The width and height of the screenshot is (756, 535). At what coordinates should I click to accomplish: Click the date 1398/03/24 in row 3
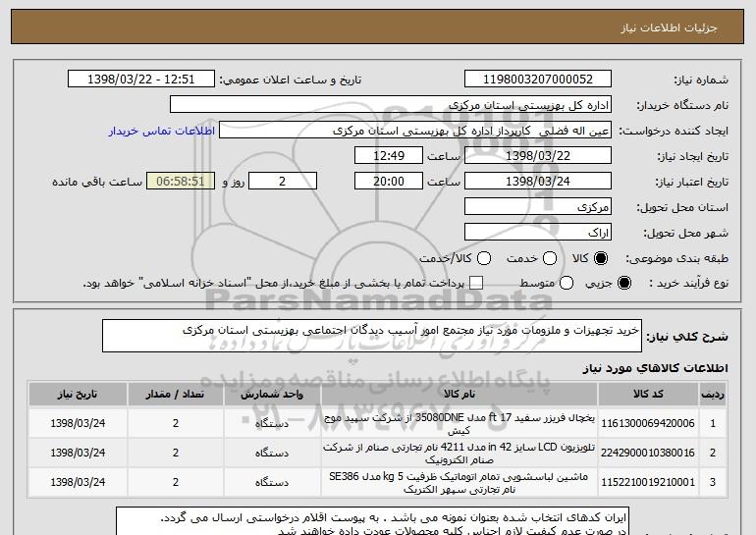coord(78,482)
